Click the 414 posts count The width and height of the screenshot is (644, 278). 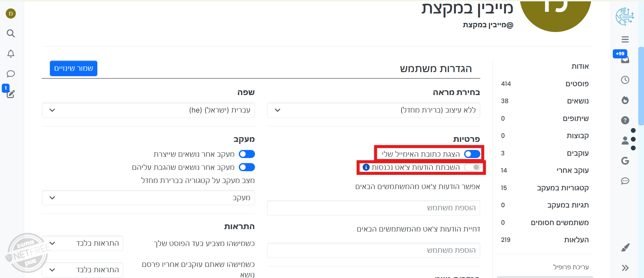click(506, 84)
